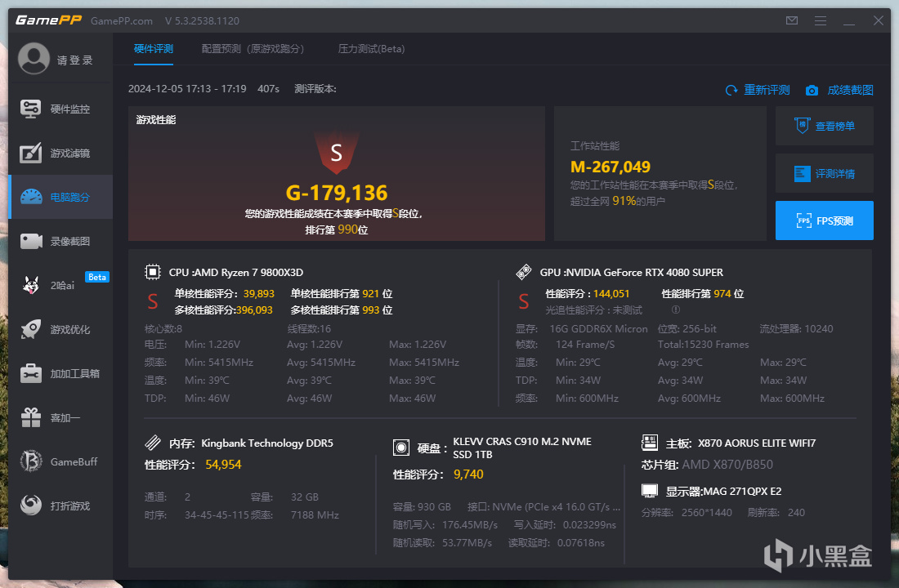The height and width of the screenshot is (588, 899).
Task: Switch to 配置预测 tab
Action: point(253,49)
